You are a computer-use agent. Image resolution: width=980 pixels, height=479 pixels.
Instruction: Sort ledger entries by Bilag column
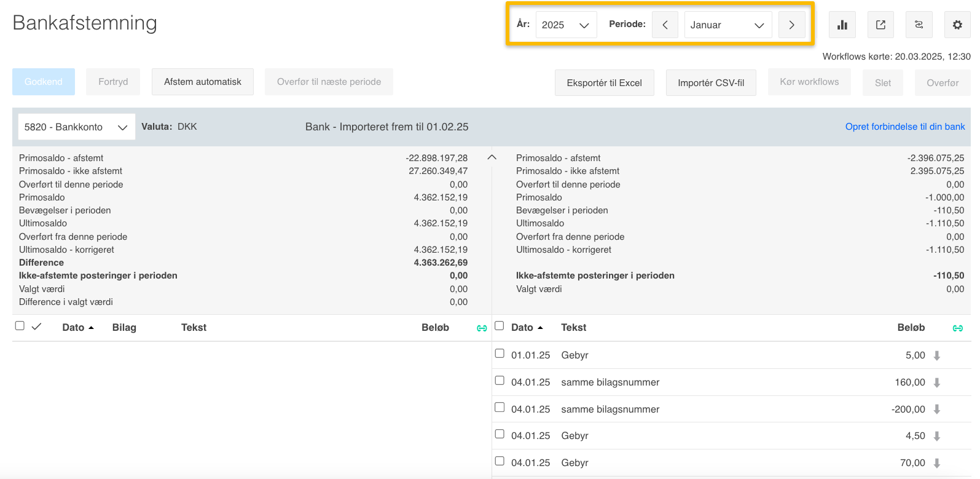click(124, 328)
